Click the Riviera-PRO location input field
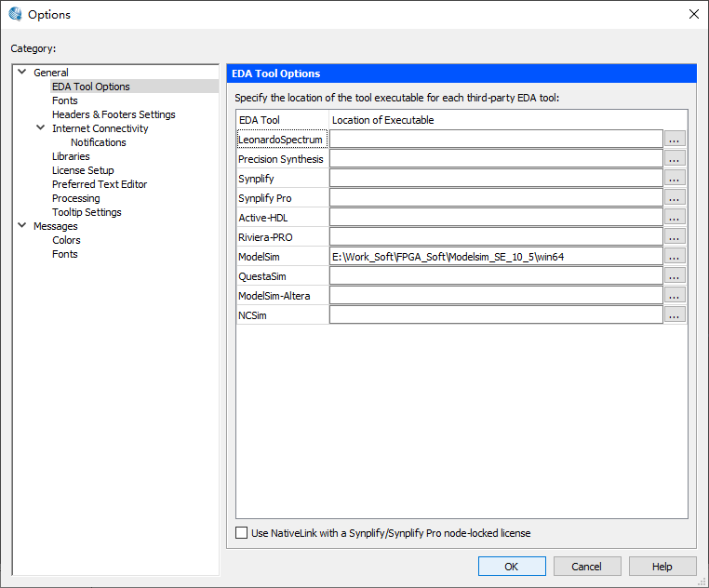709x588 pixels. (x=496, y=237)
